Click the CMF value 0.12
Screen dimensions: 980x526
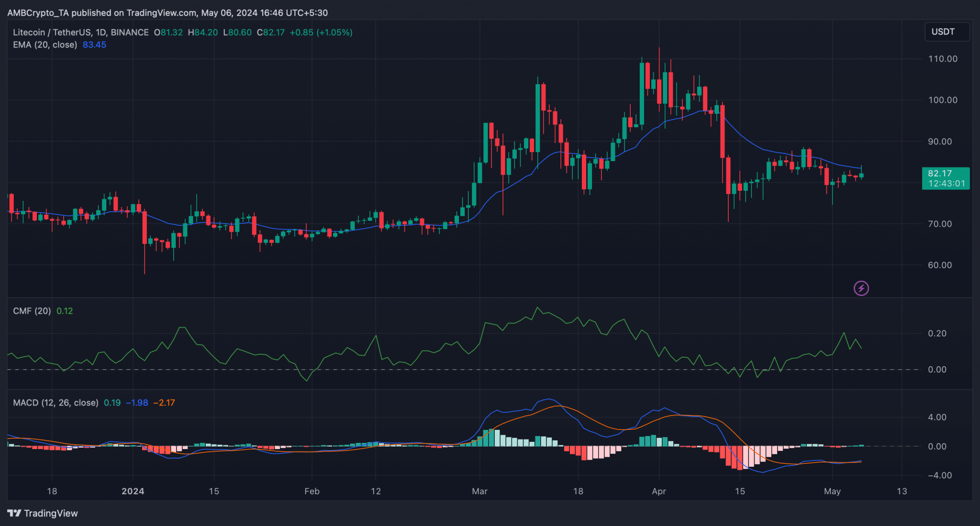pos(65,311)
